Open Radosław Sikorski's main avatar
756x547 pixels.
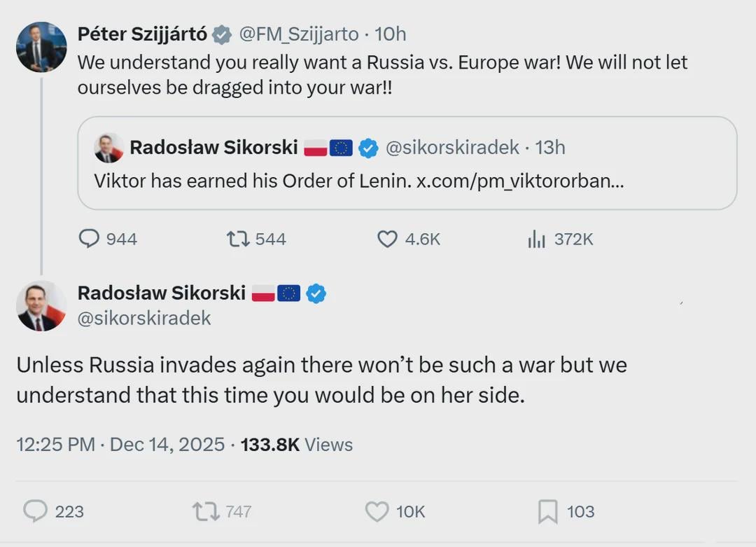tap(41, 306)
